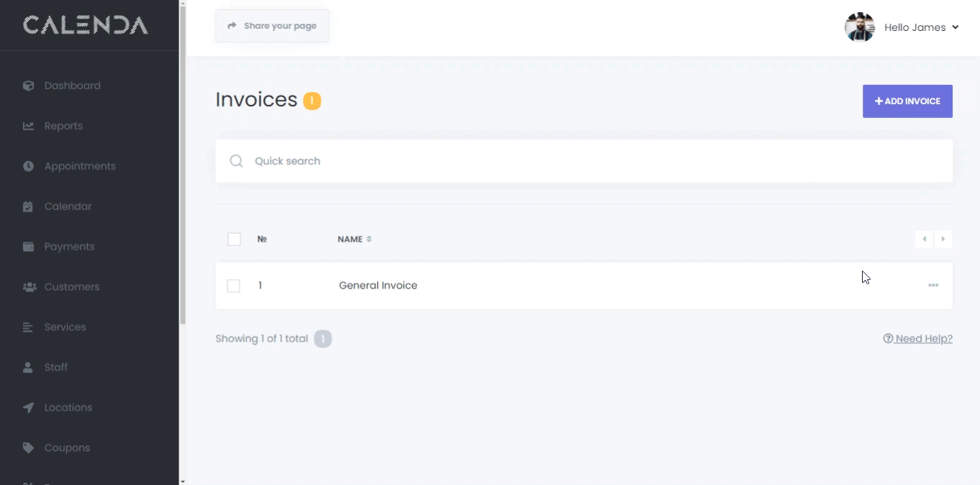This screenshot has width=980, height=485.
Task: Click the Dashboard cube icon in sidebar
Action: click(28, 86)
